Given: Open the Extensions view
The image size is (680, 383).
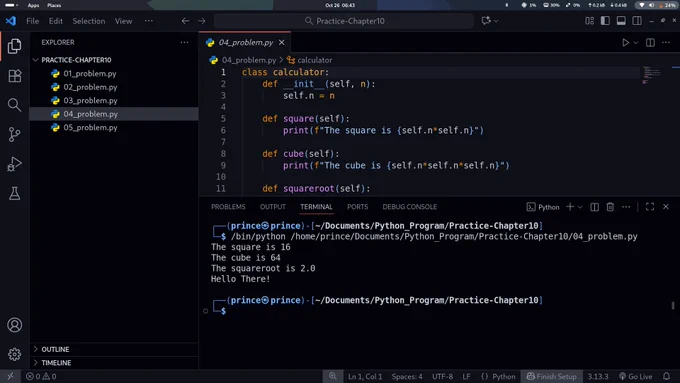Looking at the screenshot, I should pos(14,76).
